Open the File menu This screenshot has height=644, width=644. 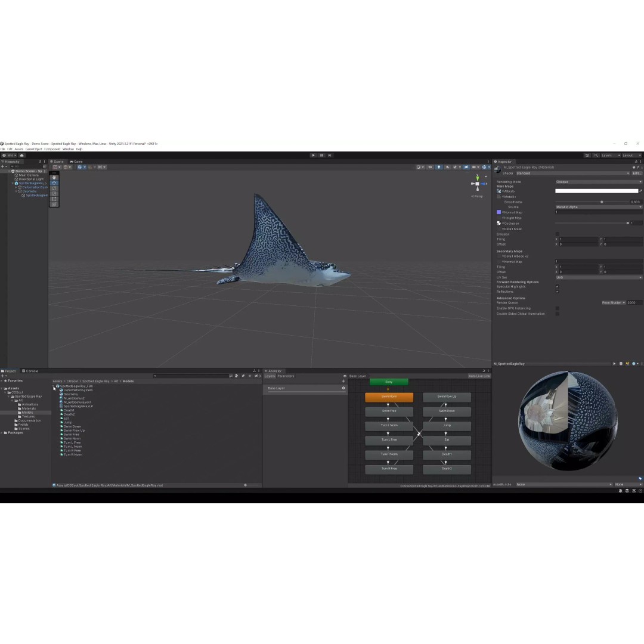click(x=2, y=149)
